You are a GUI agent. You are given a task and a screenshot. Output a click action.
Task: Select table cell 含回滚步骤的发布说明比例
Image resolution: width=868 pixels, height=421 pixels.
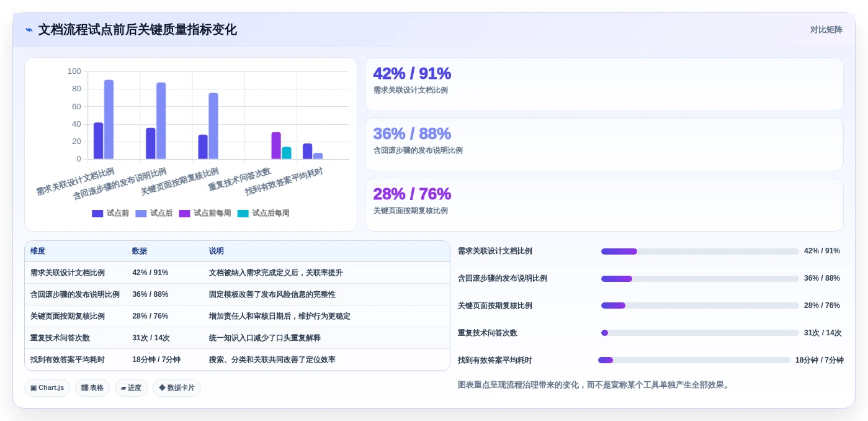click(x=75, y=295)
